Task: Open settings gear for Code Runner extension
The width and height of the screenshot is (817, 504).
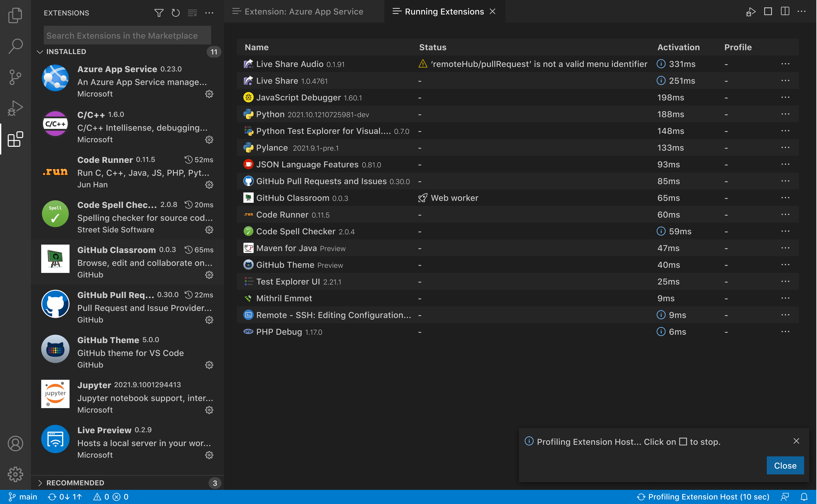Action: coord(209,185)
